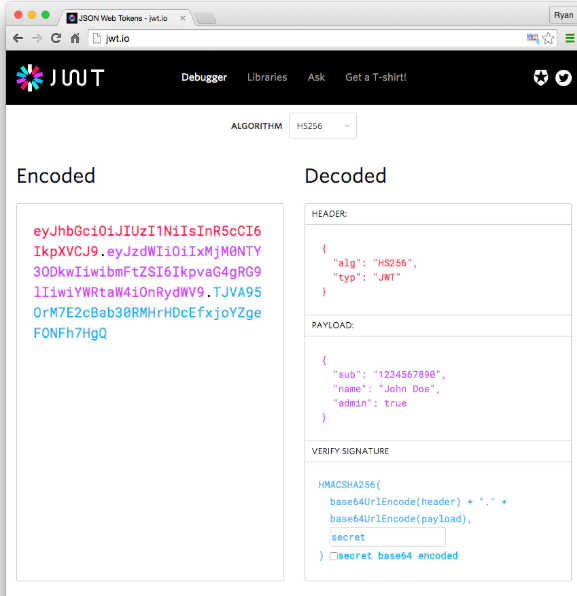Screen dimensions: 577x596
Task: Open a new browser tab
Action: pyautogui.click(x=205, y=18)
